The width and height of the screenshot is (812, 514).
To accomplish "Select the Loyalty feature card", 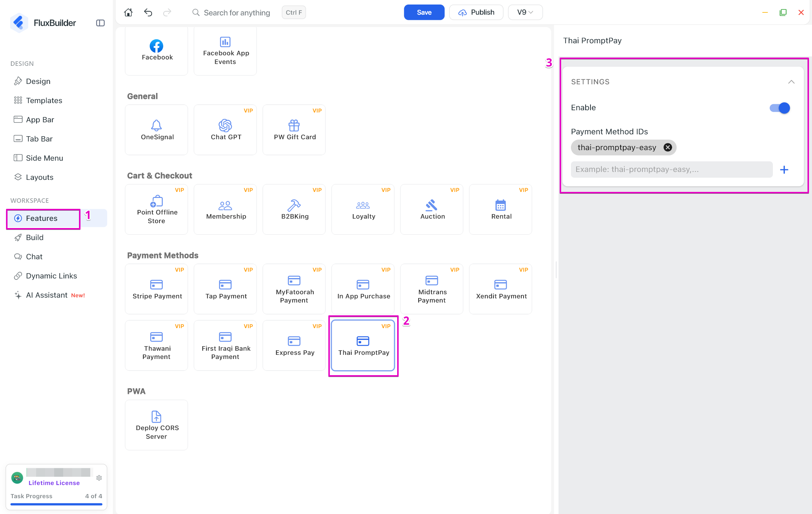I will tap(363, 209).
